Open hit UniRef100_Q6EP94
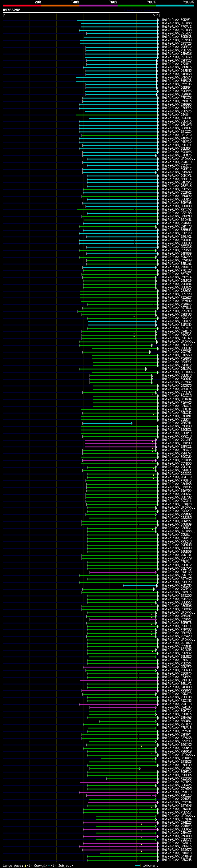Screen dimensions: 197x868 tap(177, 88)
